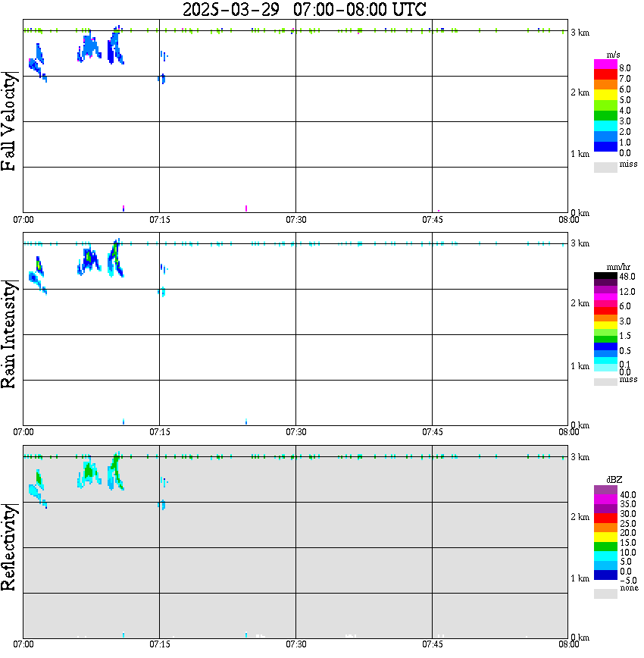Click the '25.0' value in the dBZ legend

(x=628, y=523)
